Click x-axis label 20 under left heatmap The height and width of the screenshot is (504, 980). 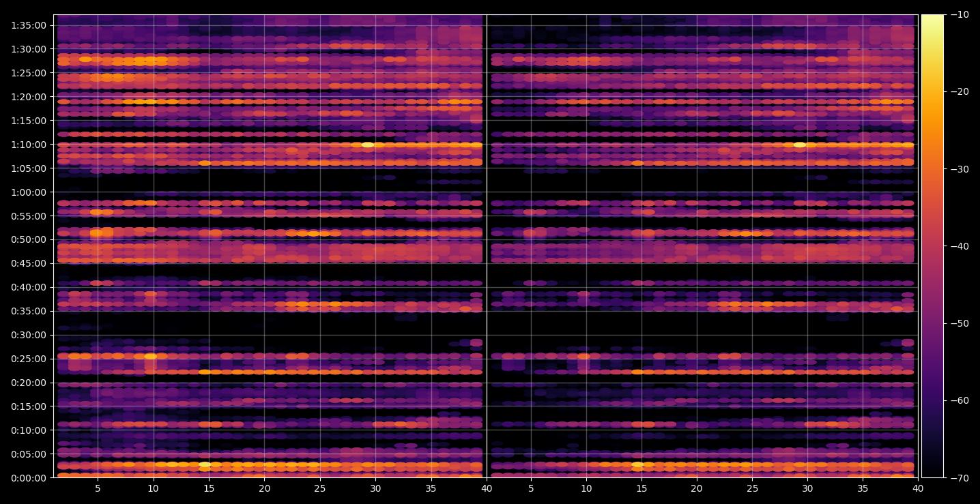tap(265, 489)
